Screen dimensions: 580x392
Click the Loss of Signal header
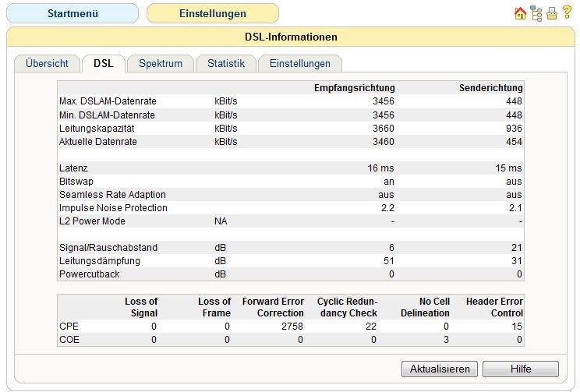click(141, 307)
